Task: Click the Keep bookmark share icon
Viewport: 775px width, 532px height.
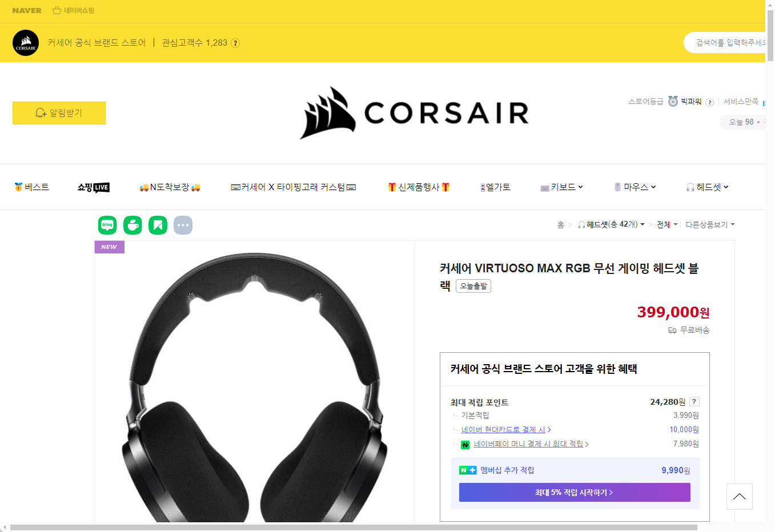Action: point(158,225)
